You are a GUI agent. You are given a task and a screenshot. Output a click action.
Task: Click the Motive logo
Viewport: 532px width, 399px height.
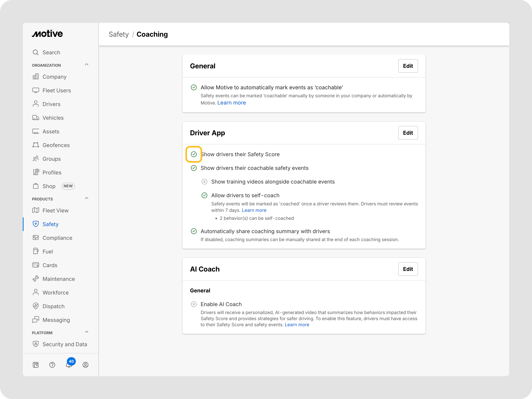click(x=47, y=34)
